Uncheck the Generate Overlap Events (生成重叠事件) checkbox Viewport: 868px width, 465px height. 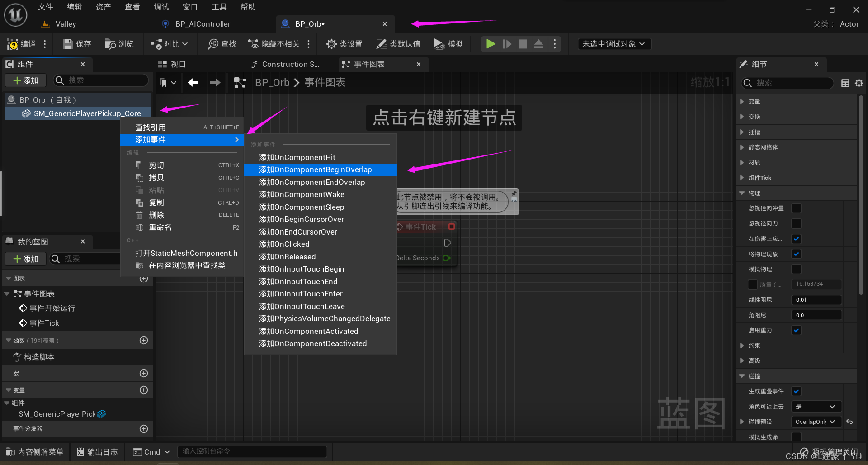[797, 391]
